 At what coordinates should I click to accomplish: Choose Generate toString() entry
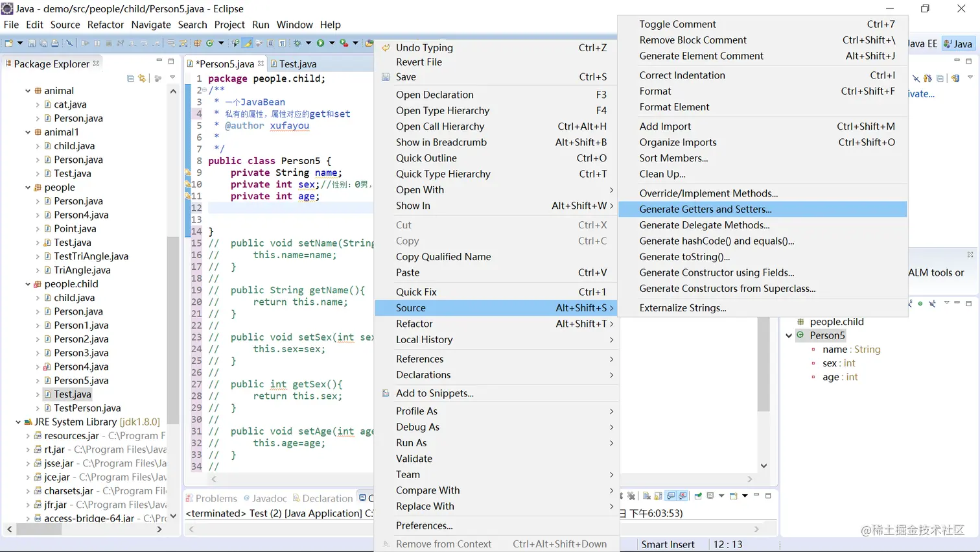coord(763,257)
